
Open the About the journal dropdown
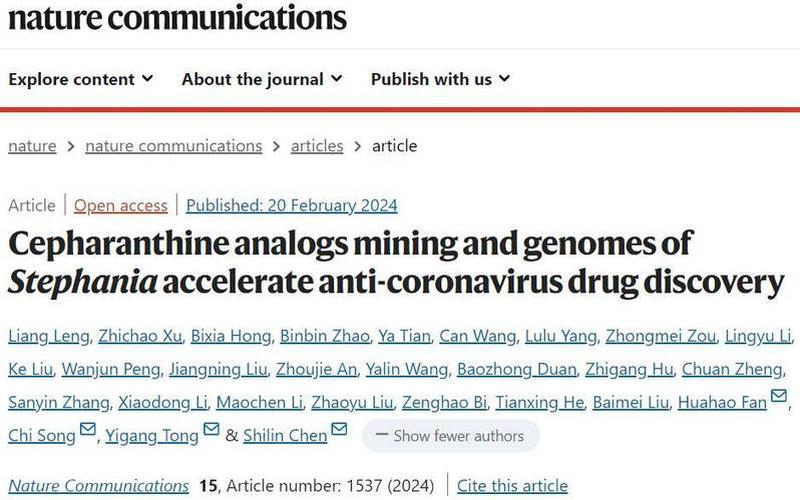262,79
